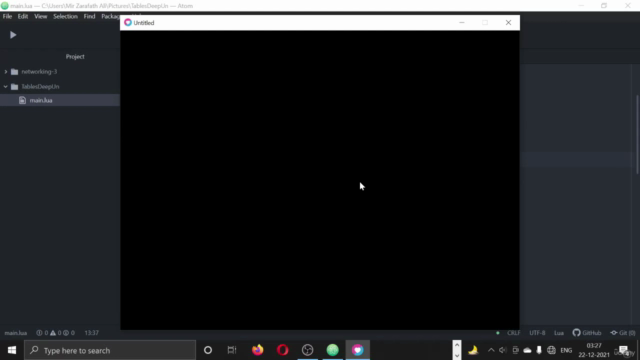Select the networking-3 folder icon
This screenshot has width=640, height=360.
click(x=15, y=72)
